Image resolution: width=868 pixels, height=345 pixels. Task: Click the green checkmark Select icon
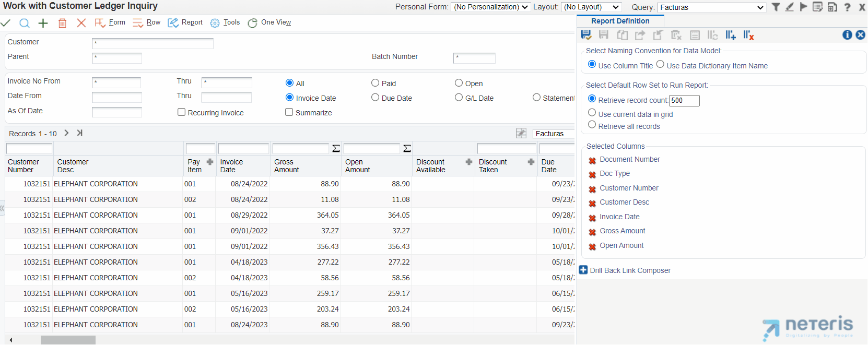click(x=6, y=23)
